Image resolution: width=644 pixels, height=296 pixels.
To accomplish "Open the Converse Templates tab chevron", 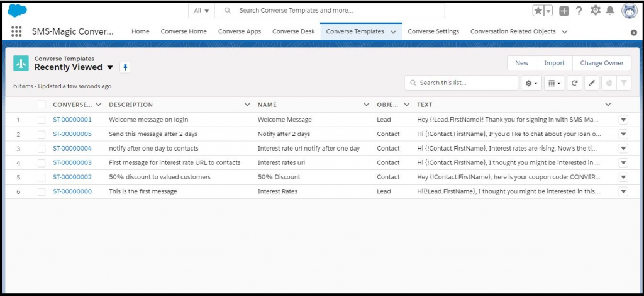I will [394, 31].
